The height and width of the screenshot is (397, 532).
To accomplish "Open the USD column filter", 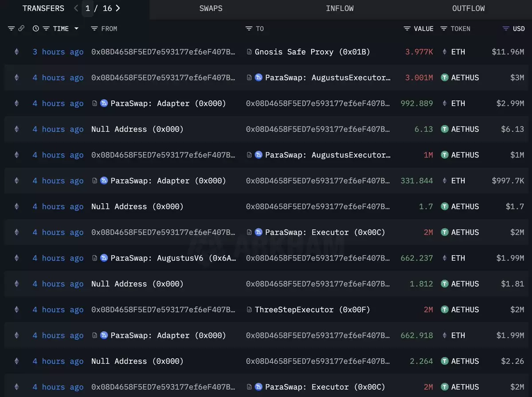I will click(506, 28).
